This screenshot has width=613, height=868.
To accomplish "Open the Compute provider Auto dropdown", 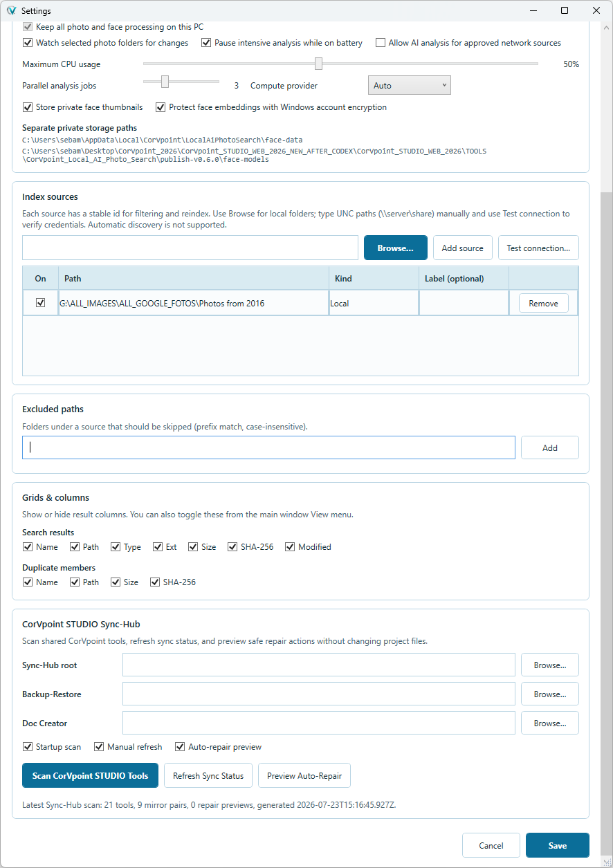I will pos(409,86).
